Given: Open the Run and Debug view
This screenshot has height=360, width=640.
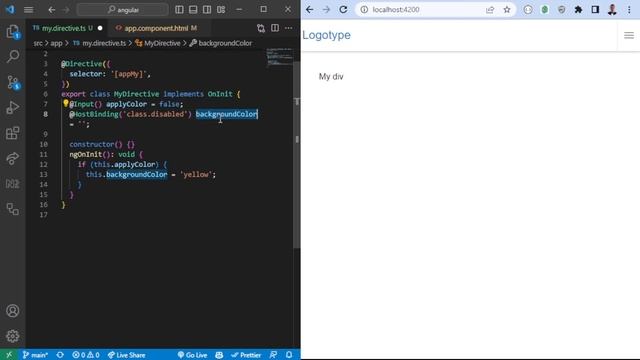Looking at the screenshot, I should [13, 108].
